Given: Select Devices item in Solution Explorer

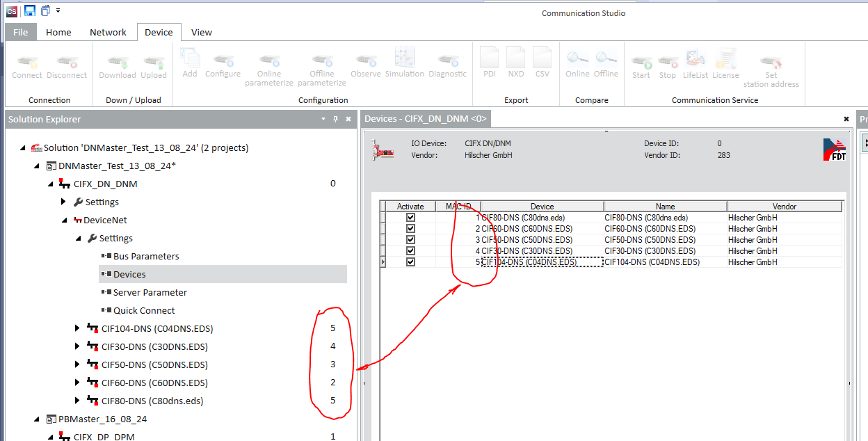Looking at the screenshot, I should 223,274.
